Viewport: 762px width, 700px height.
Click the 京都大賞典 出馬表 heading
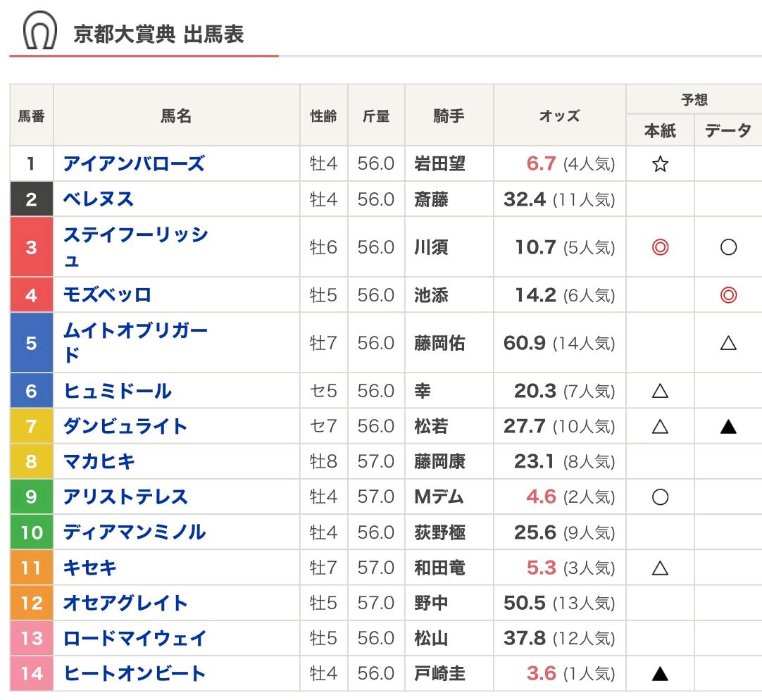(158, 35)
